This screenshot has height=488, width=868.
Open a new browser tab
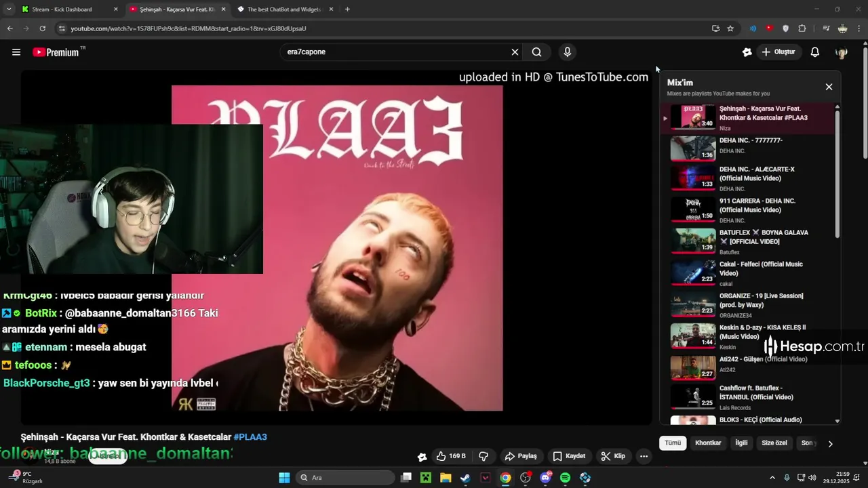click(x=347, y=9)
